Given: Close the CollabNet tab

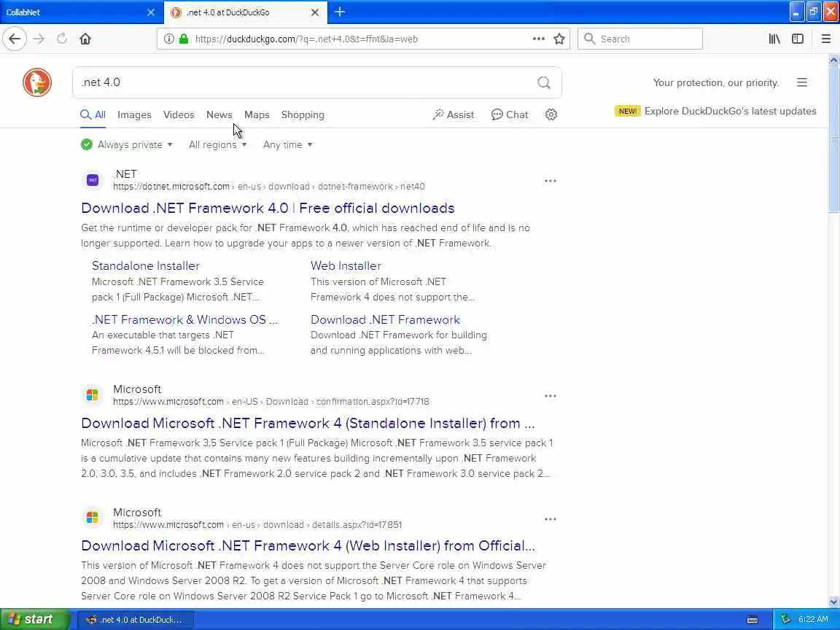Looking at the screenshot, I should 151,12.
